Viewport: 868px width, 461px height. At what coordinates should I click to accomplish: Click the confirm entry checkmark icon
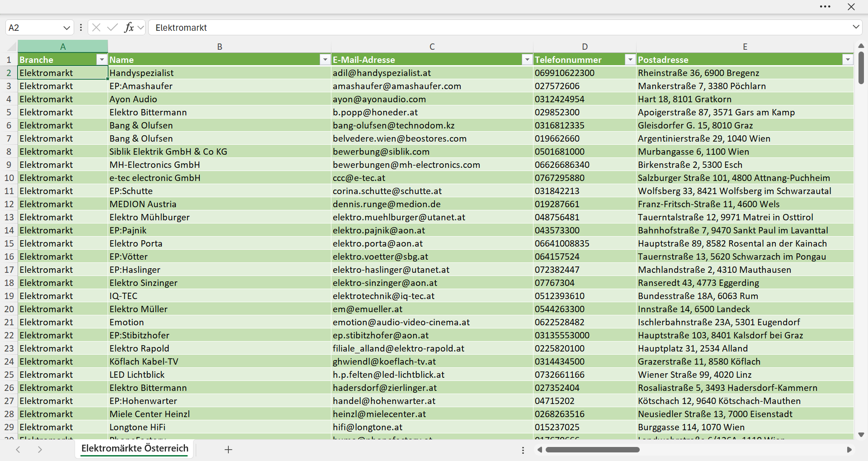[x=113, y=28]
